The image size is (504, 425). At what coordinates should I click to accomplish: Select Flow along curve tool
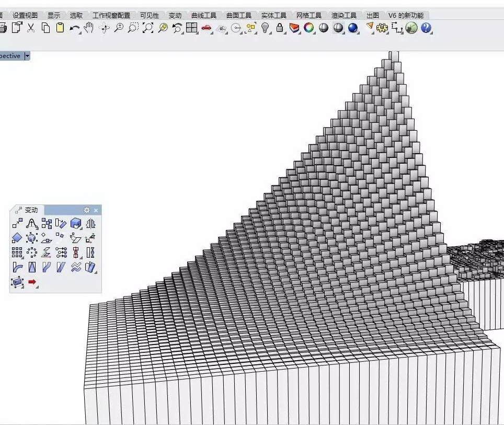coord(47,267)
